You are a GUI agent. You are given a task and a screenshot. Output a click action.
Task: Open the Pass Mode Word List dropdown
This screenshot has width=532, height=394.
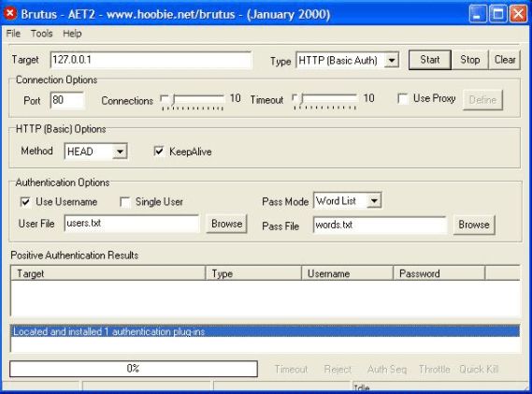pos(374,200)
